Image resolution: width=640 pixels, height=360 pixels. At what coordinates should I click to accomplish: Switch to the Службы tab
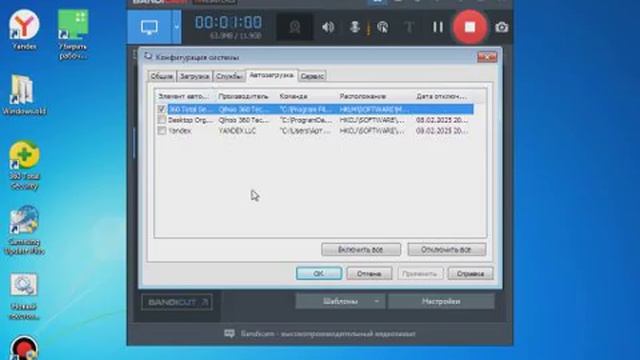point(229,76)
